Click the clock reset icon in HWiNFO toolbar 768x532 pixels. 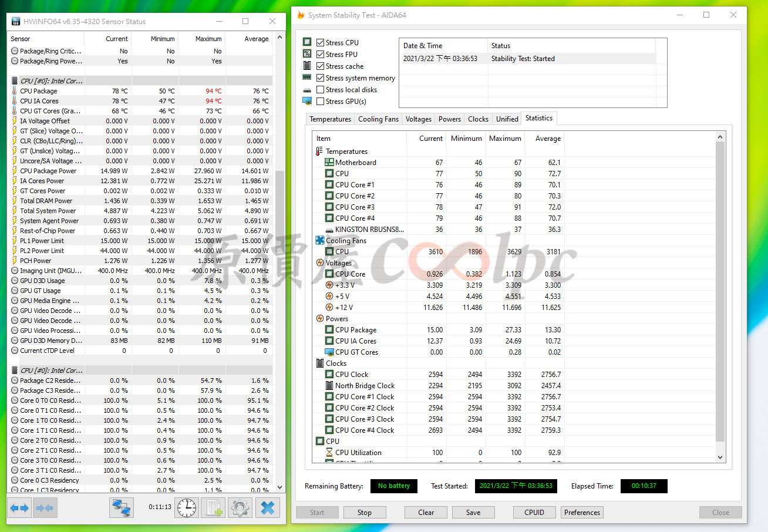pyautogui.click(x=186, y=508)
